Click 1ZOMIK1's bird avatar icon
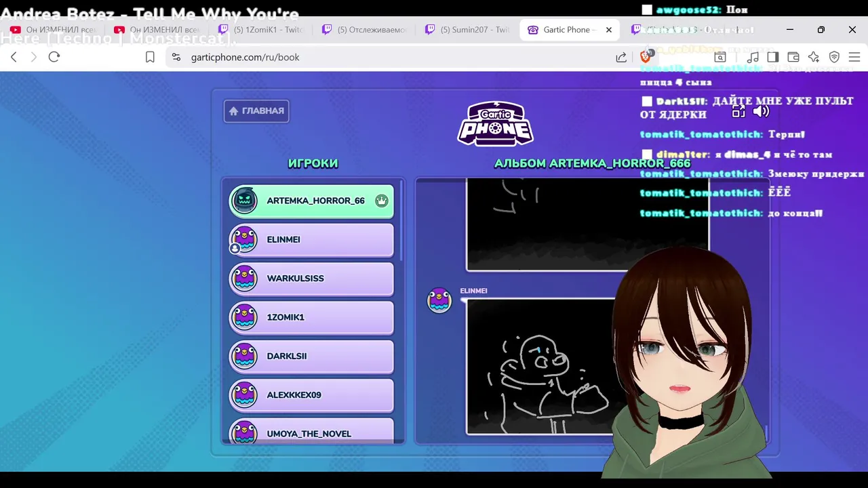 [244, 317]
